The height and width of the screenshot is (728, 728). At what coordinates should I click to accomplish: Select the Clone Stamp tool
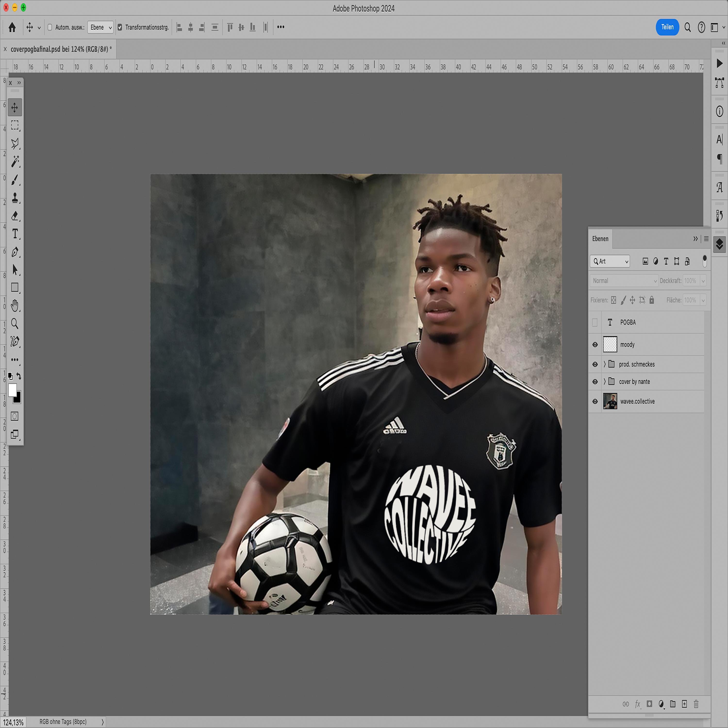15,198
